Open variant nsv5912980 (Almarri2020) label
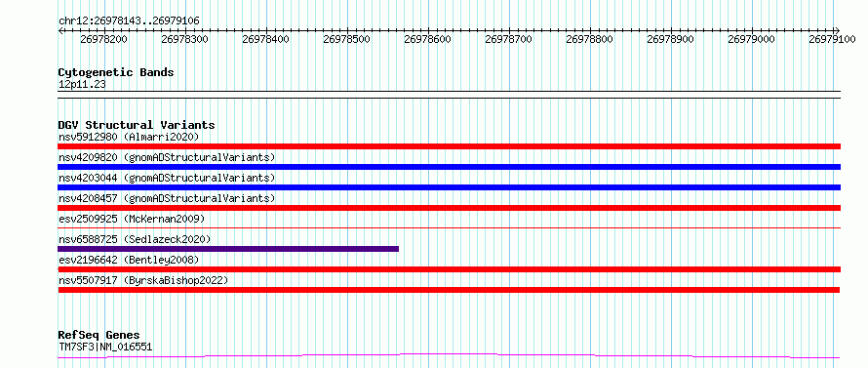868x368 pixels. click(x=129, y=137)
